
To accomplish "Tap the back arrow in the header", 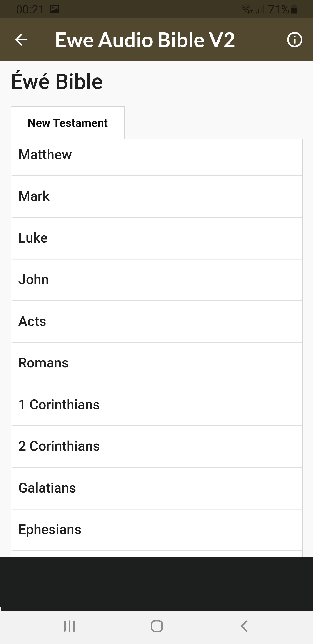I will [x=21, y=40].
